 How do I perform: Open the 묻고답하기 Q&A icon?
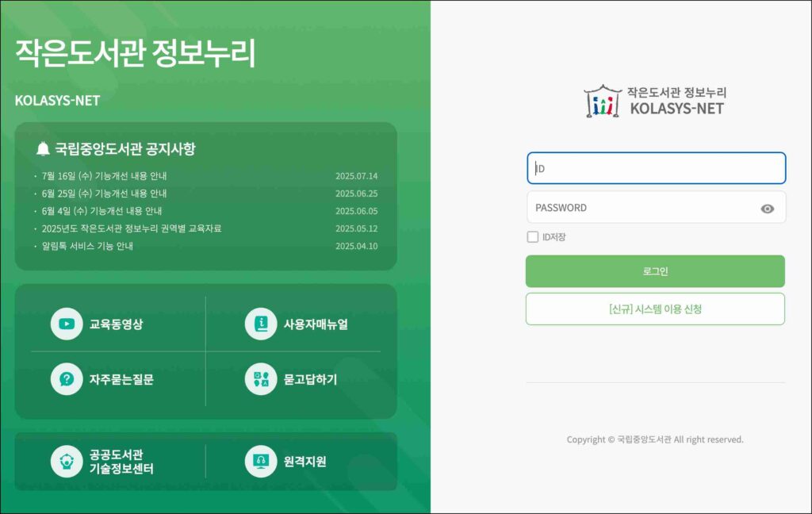[260, 379]
